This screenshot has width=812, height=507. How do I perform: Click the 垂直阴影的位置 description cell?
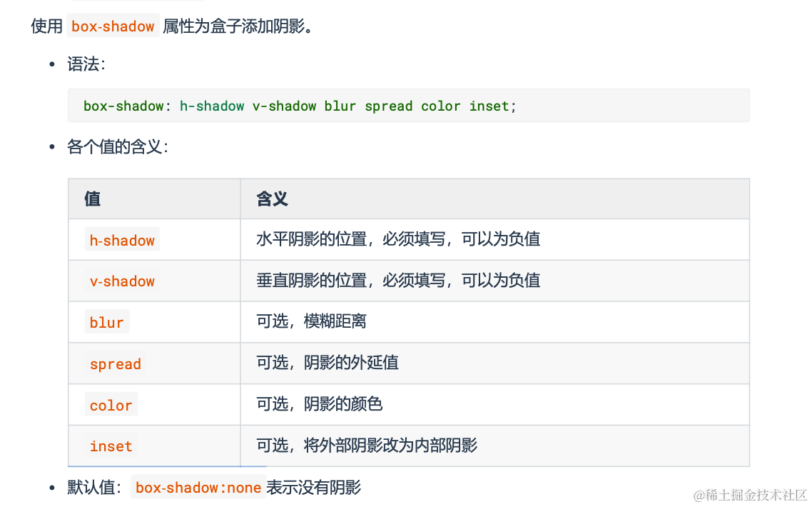click(x=397, y=281)
